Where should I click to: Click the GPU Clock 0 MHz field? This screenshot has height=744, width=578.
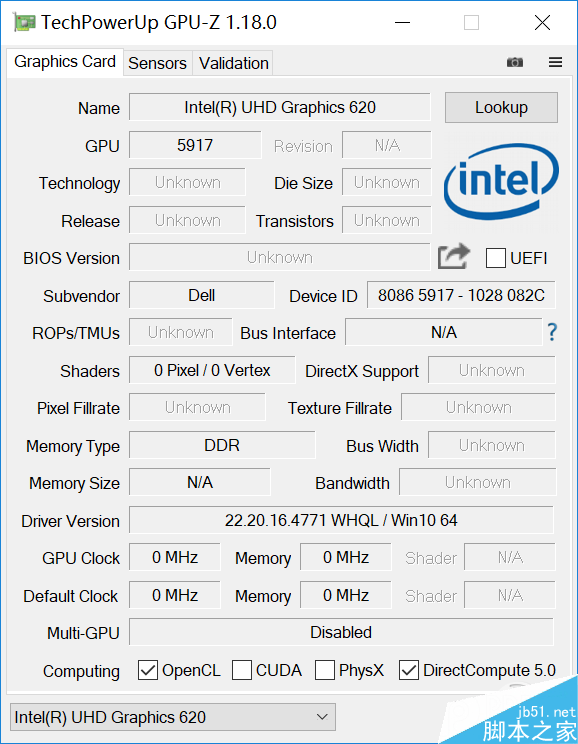click(x=175, y=557)
